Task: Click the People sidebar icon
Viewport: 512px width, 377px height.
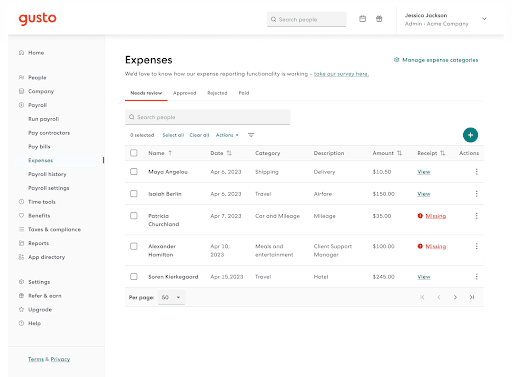Action: pyautogui.click(x=21, y=77)
